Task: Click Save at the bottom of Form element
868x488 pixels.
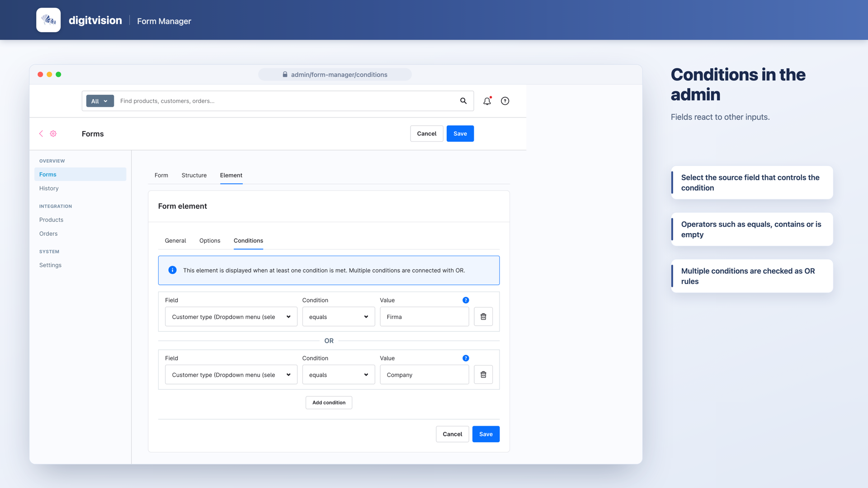Action: coord(486,434)
